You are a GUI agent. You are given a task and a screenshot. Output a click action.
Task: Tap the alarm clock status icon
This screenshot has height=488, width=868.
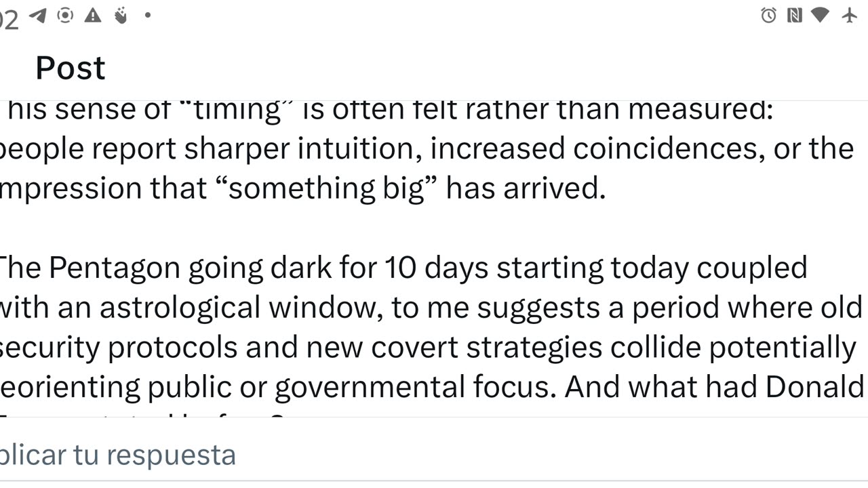768,15
